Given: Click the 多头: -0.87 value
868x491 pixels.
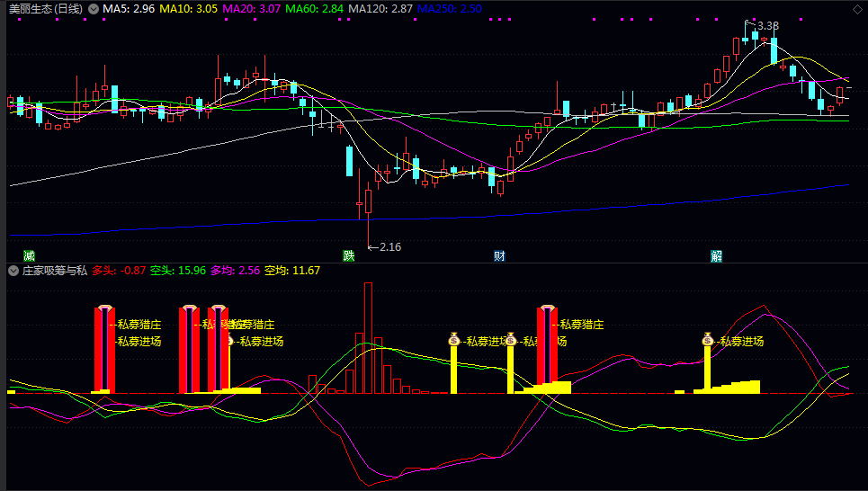Looking at the screenshot, I should [119, 271].
